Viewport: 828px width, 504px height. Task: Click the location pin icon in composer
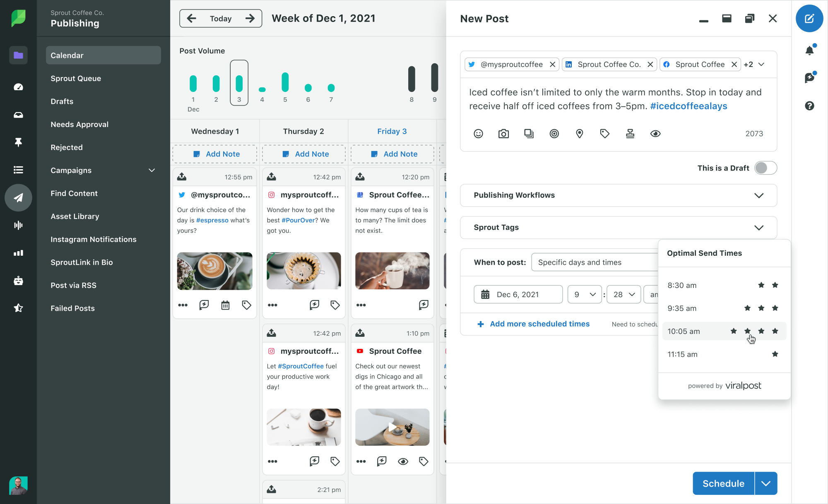point(580,134)
